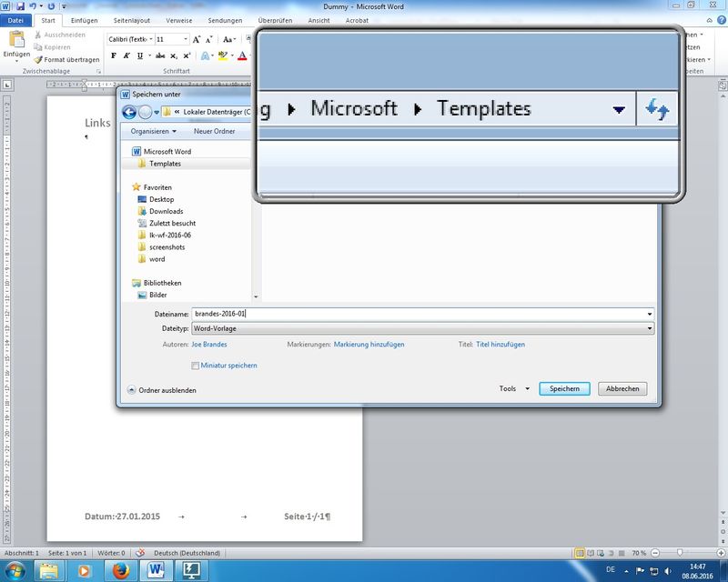Viewport: 728px width, 582px height.
Task: Click the Speichern button
Action: [x=564, y=388]
